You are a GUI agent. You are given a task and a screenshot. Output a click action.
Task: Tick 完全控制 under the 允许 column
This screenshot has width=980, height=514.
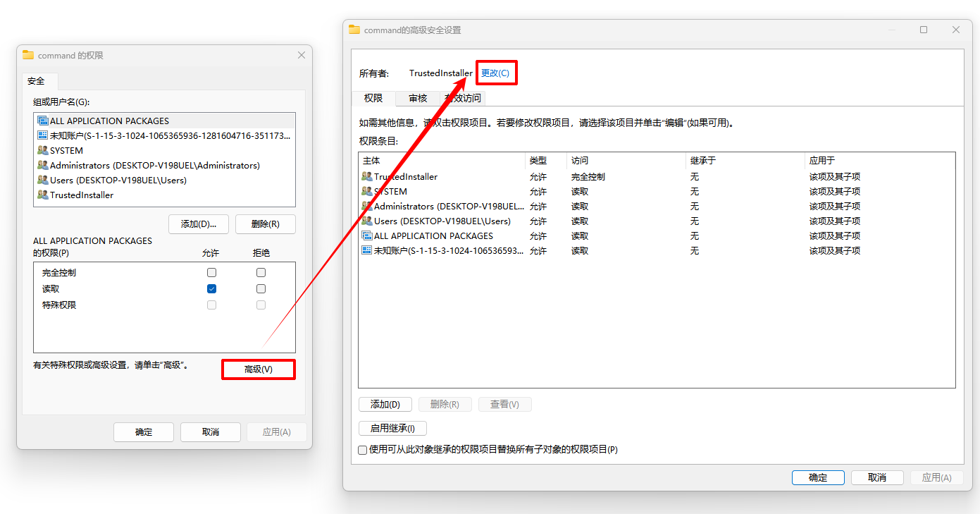[211, 272]
